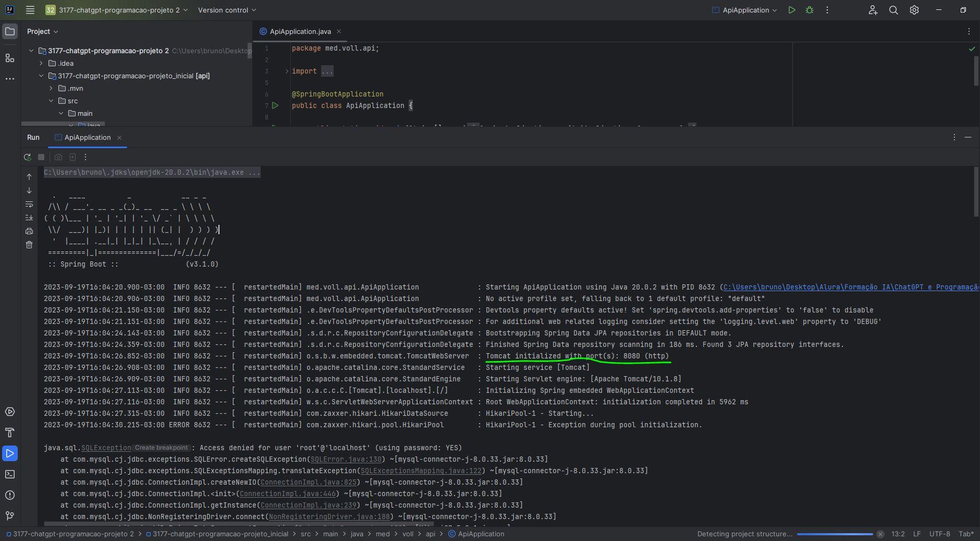Viewport: 980px width, 541px height.
Task: Close the ApiApplication.java editor tab
Action: click(x=339, y=31)
